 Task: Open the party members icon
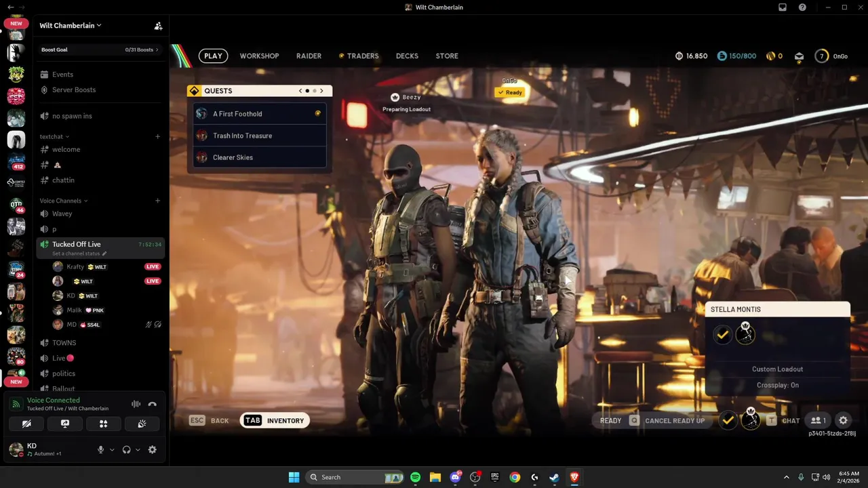818,421
